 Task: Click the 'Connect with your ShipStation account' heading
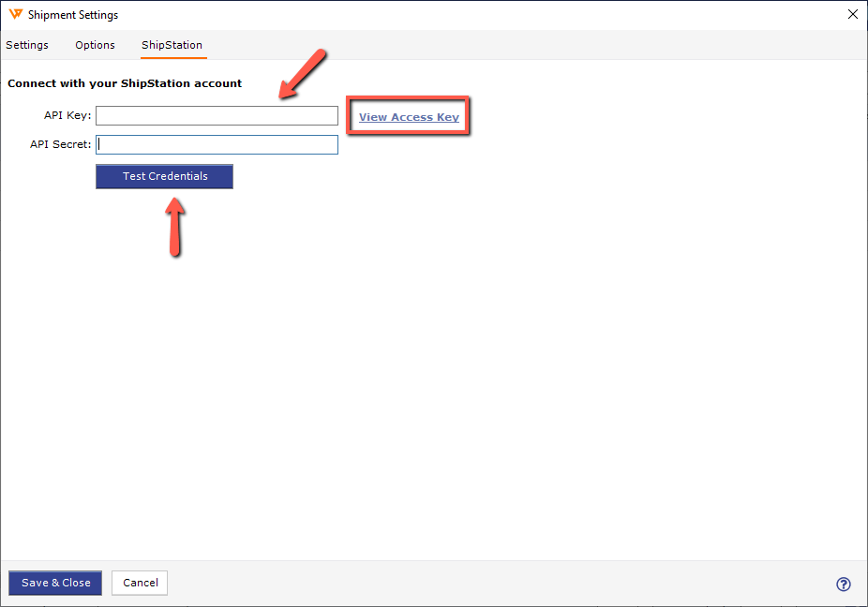click(125, 83)
